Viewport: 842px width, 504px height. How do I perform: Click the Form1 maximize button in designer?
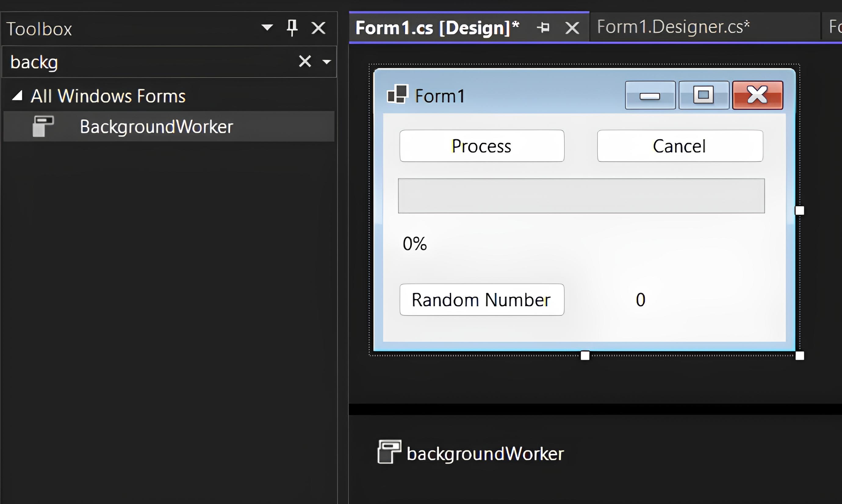coord(704,95)
